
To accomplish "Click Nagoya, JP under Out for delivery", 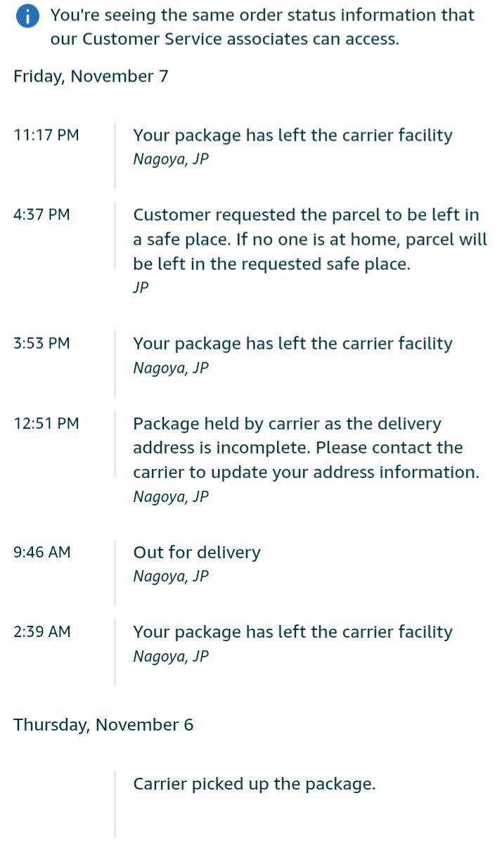I will coord(171,577).
